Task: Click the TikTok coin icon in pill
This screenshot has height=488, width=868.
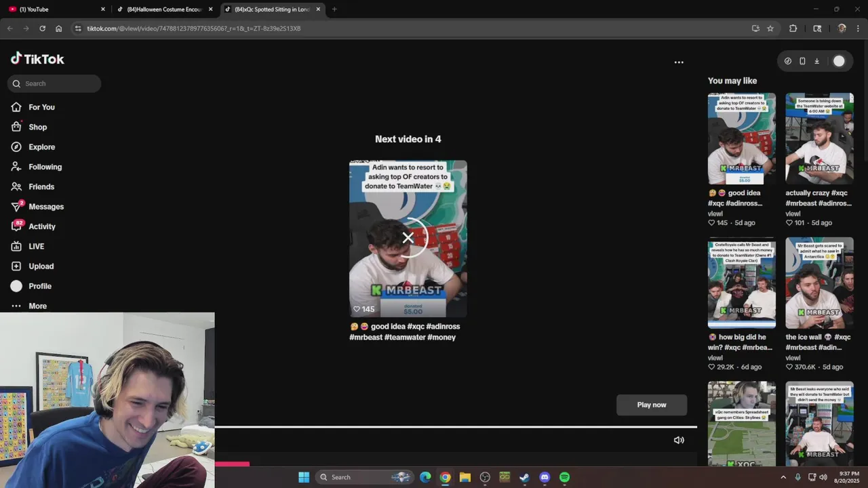Action: tap(788, 61)
